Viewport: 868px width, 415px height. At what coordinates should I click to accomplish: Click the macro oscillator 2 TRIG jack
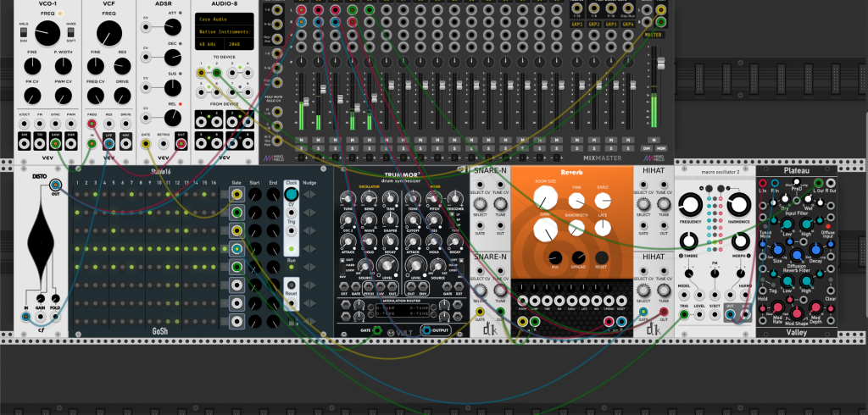(x=684, y=314)
